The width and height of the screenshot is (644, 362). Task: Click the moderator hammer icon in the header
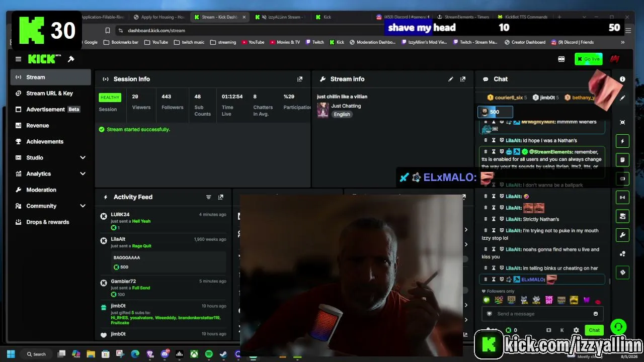[x=71, y=59]
